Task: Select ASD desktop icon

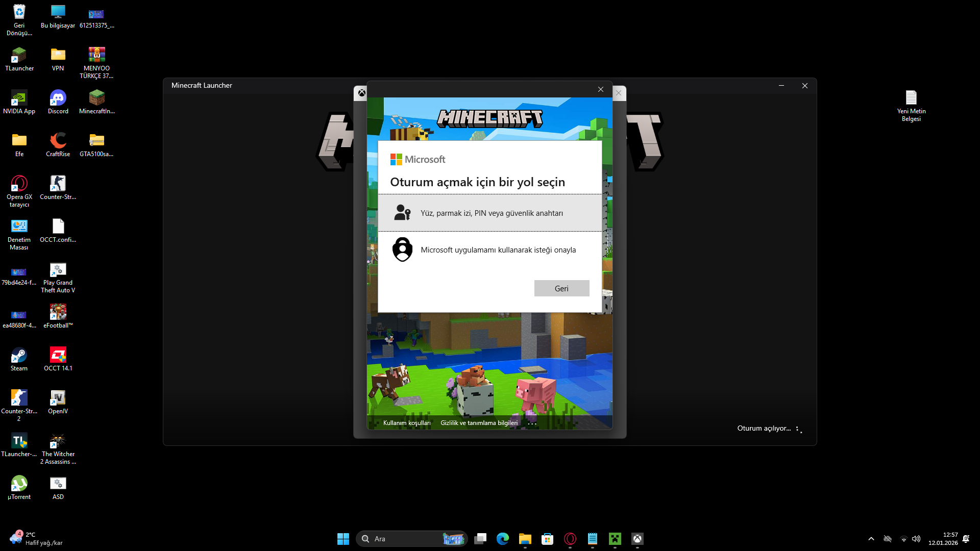Action: click(58, 488)
